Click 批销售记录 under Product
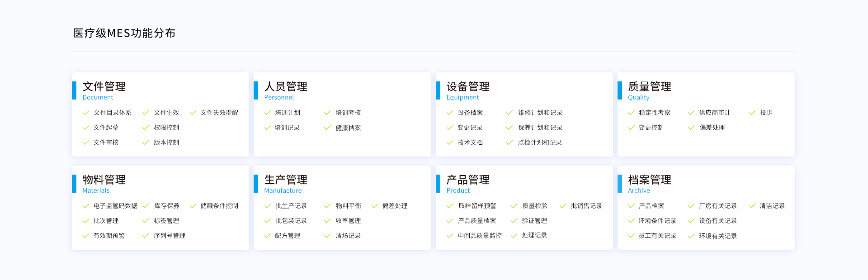 point(586,206)
